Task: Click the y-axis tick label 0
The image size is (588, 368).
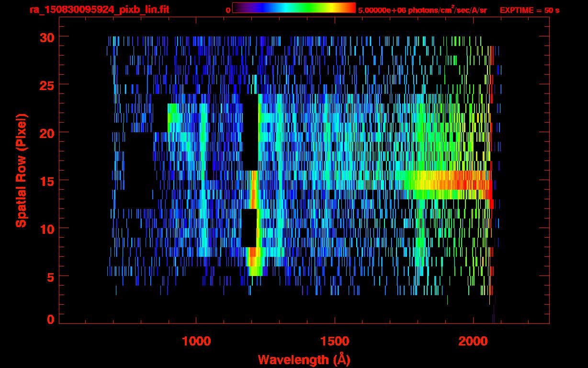Action: pos(50,319)
